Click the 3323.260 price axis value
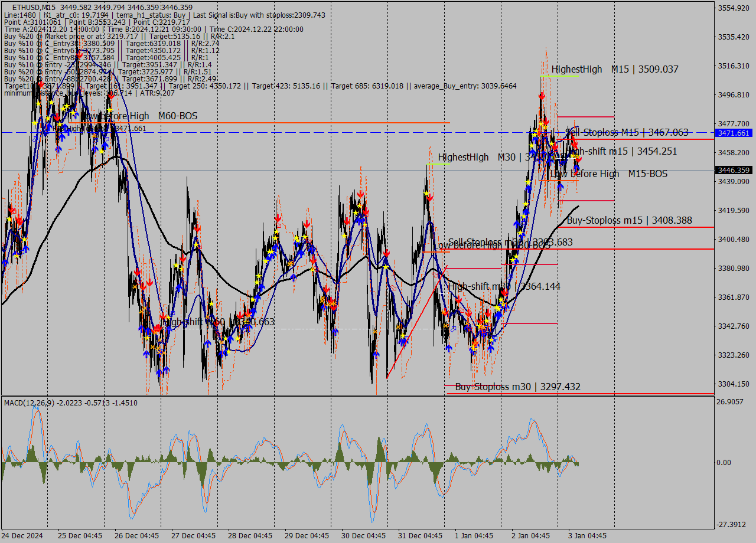Viewport: 756px width, 543px height. click(733, 355)
